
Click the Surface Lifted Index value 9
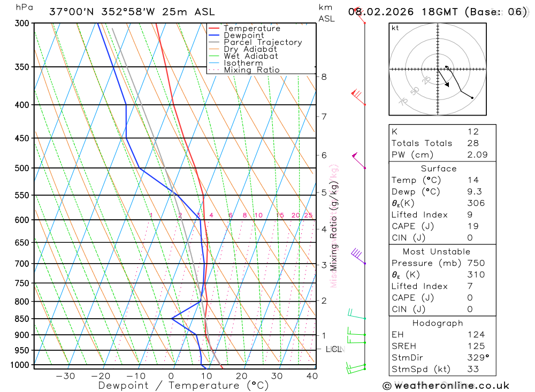470,215
